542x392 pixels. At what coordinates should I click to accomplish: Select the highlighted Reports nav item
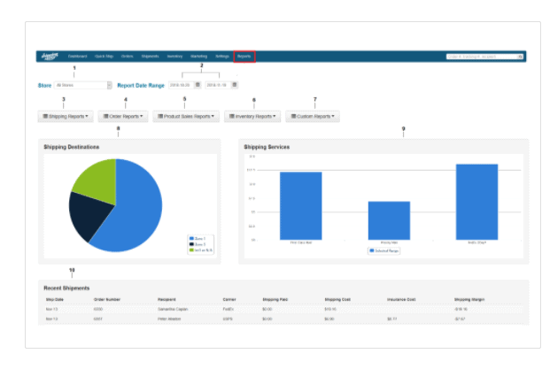coord(244,57)
